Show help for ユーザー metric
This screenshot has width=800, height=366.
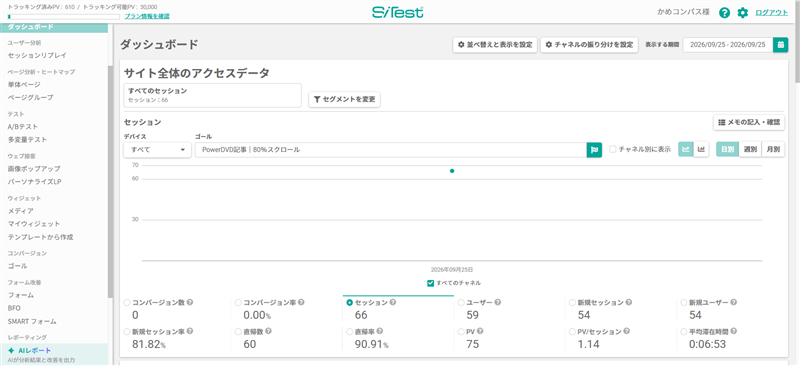[x=497, y=302]
